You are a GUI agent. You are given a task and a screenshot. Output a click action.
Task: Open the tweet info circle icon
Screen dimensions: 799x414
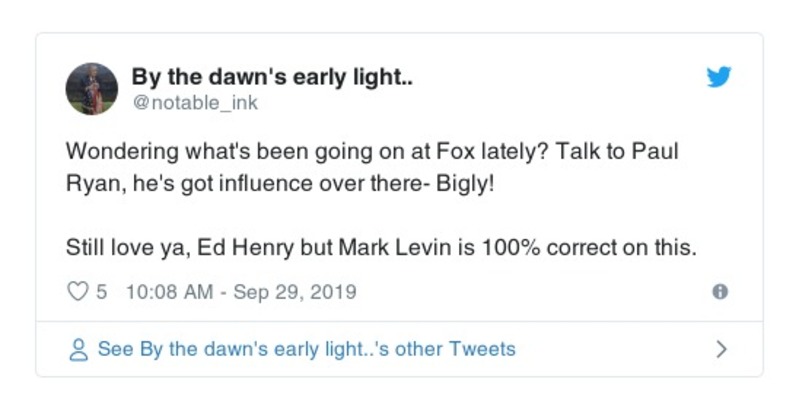coord(718,293)
